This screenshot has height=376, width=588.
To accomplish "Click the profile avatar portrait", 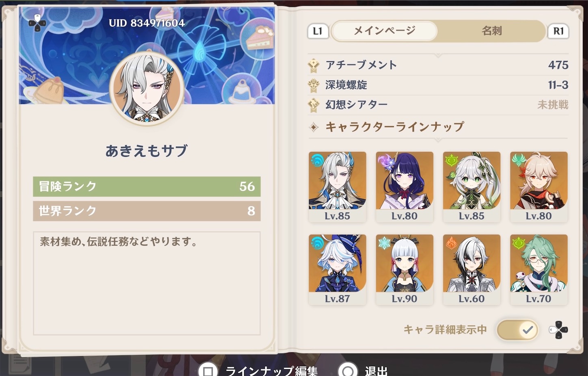I will (x=147, y=89).
